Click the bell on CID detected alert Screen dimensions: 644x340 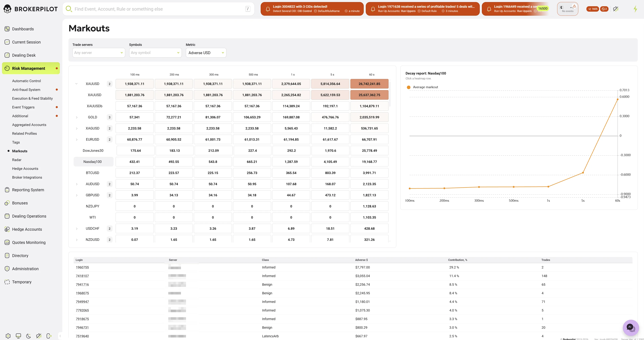[x=268, y=9]
